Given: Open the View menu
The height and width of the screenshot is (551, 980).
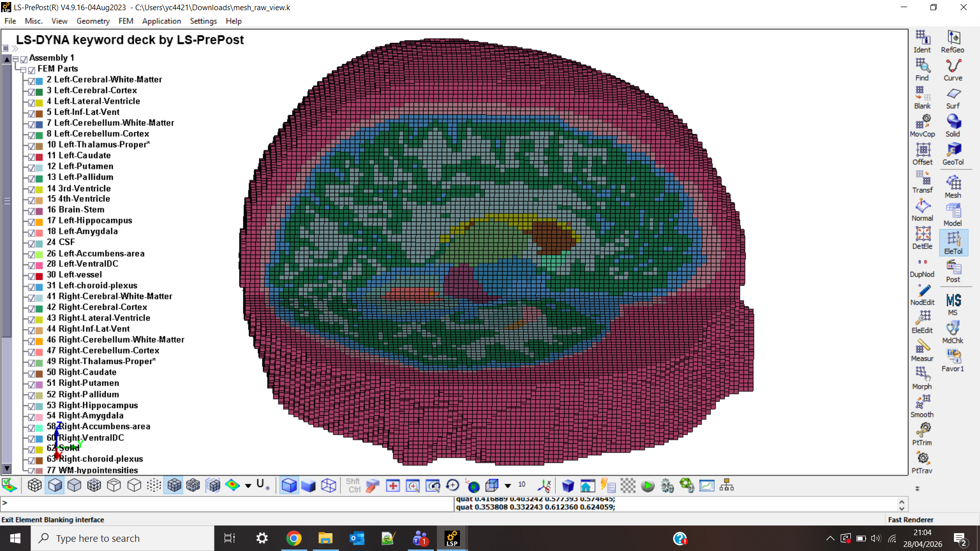Looking at the screenshot, I should tap(60, 21).
